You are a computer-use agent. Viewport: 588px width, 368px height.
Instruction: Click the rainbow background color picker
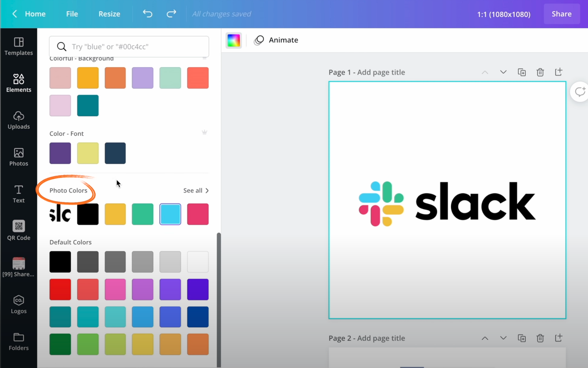click(x=234, y=40)
